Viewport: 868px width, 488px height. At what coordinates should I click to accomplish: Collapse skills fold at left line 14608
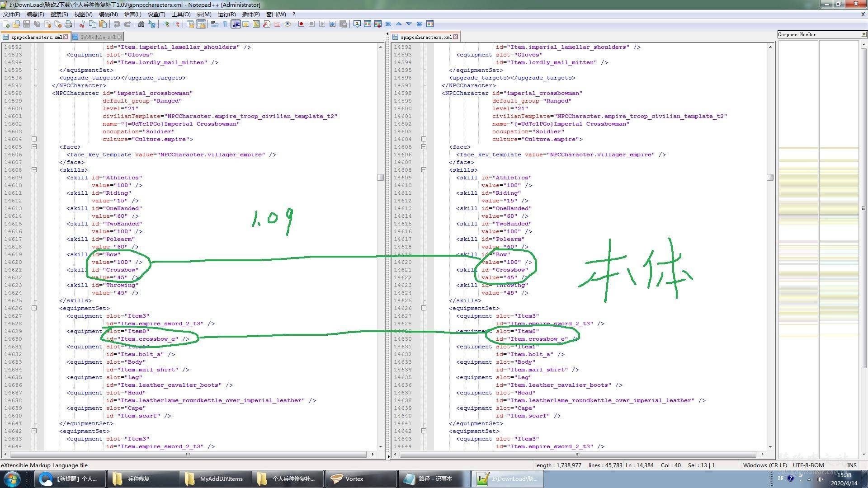coord(34,170)
